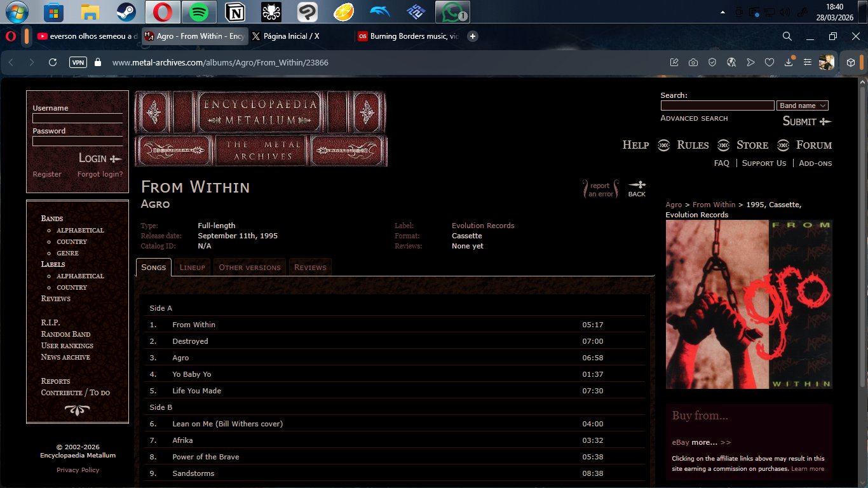Open the Forum link
Image resolution: width=868 pixels, height=488 pixels.
tap(814, 145)
